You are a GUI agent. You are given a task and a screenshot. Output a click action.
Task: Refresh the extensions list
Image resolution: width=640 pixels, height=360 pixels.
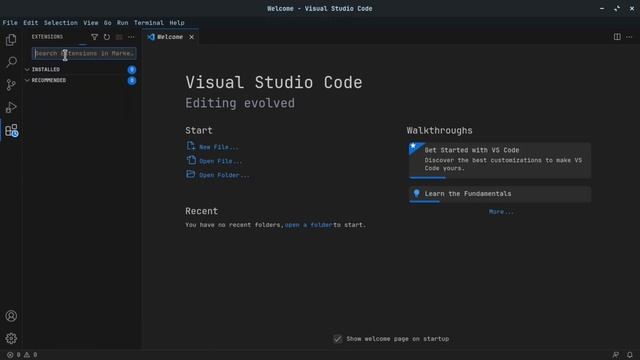[107, 37]
